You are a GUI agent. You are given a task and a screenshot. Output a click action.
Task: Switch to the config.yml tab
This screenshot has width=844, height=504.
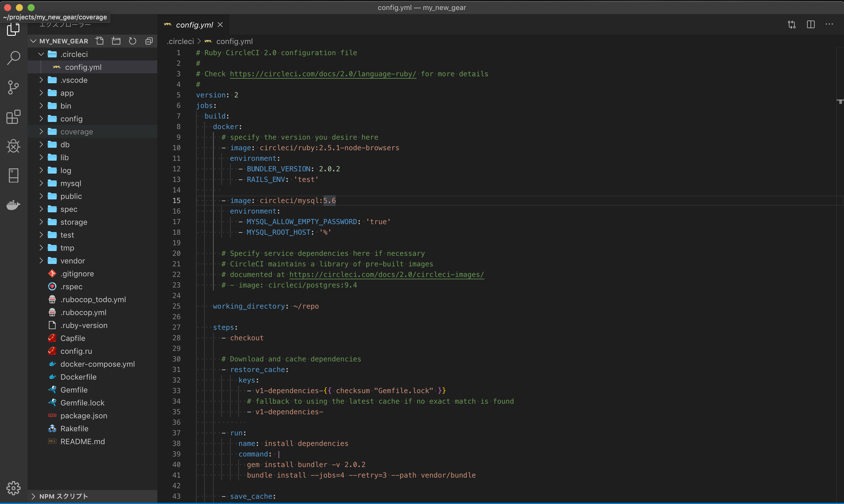tap(194, 25)
